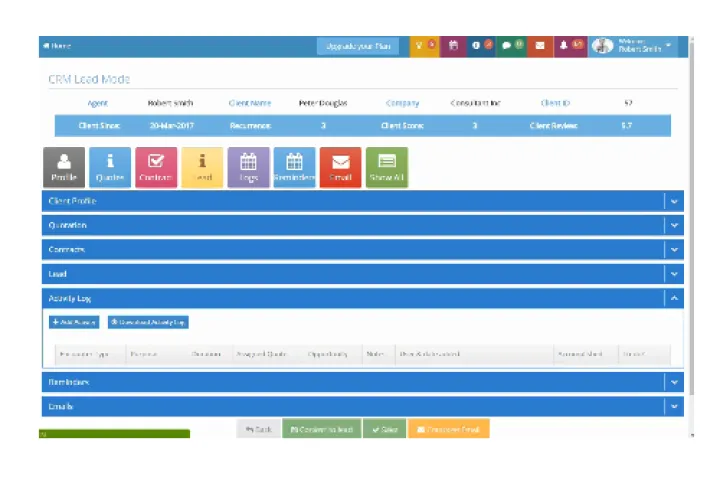Image resolution: width=720 pixels, height=480 pixels.
Task: Open the envelope messages icon in top bar
Action: [540, 46]
